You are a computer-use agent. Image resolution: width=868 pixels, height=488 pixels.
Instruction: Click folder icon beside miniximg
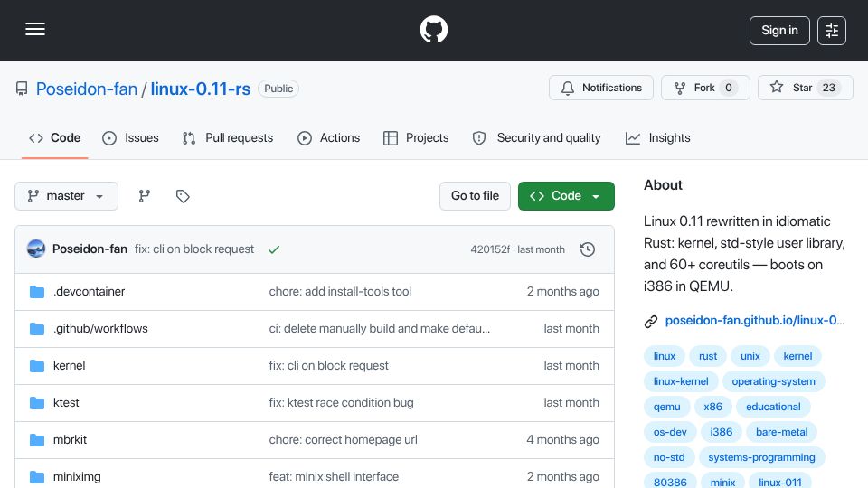[37, 477]
